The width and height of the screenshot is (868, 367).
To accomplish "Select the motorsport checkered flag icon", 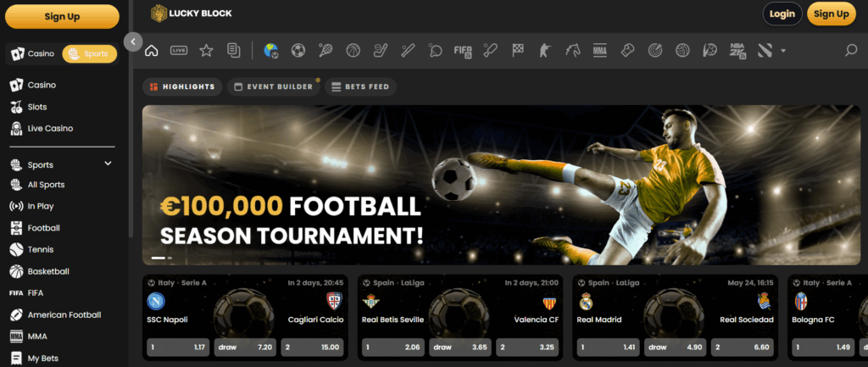I will [x=518, y=50].
